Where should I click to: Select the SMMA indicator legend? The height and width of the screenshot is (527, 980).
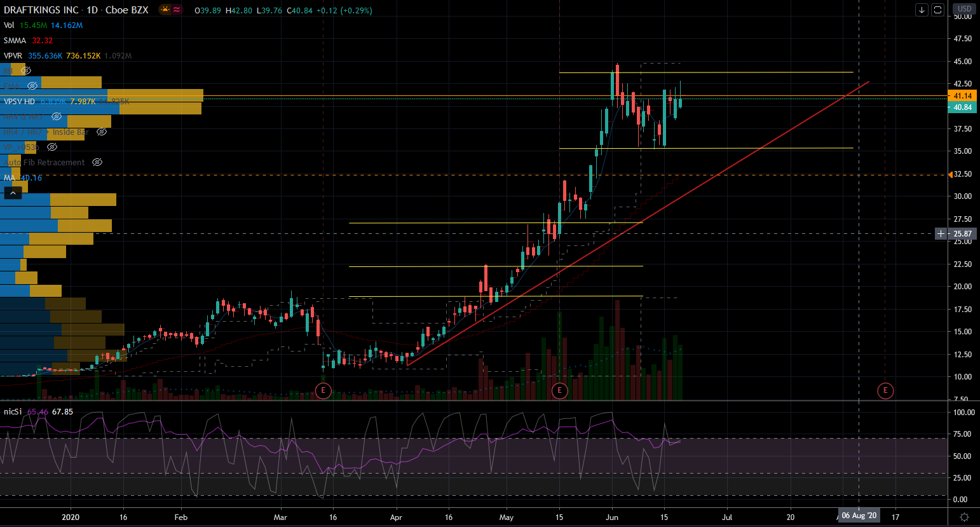[15, 41]
